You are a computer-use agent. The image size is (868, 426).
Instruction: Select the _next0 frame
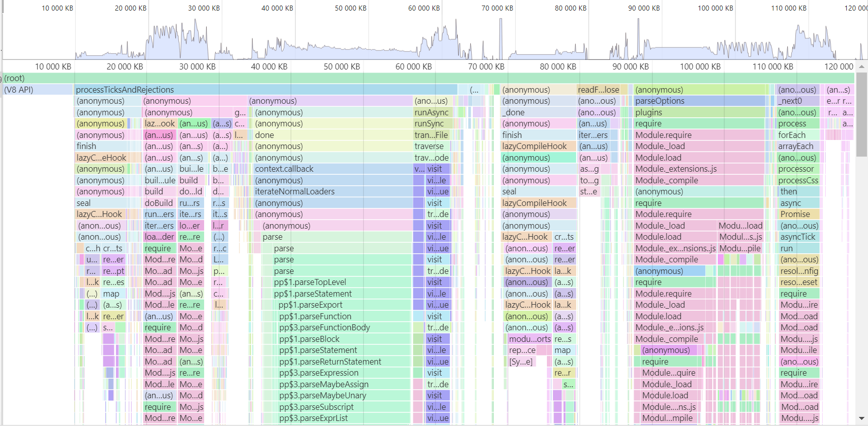[x=797, y=101]
